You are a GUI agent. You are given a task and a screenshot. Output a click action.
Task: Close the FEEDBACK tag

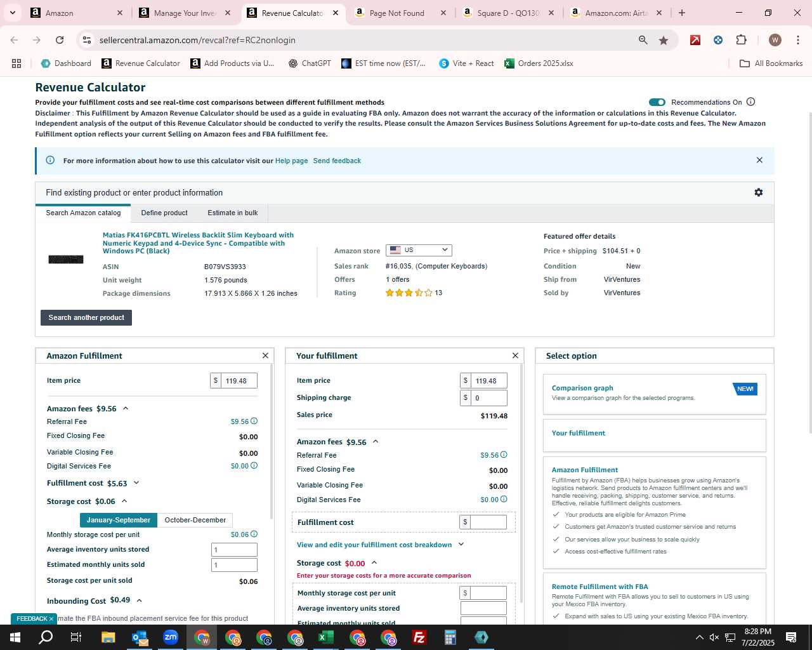[51, 619]
